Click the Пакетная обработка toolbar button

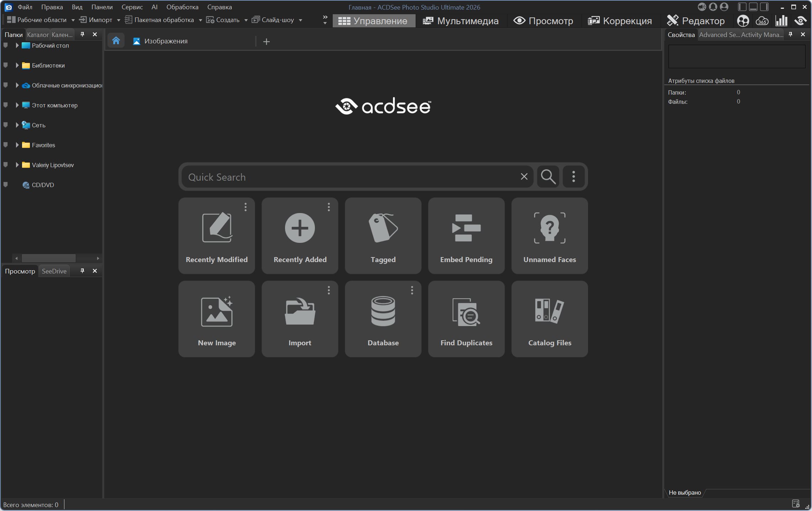coord(160,20)
